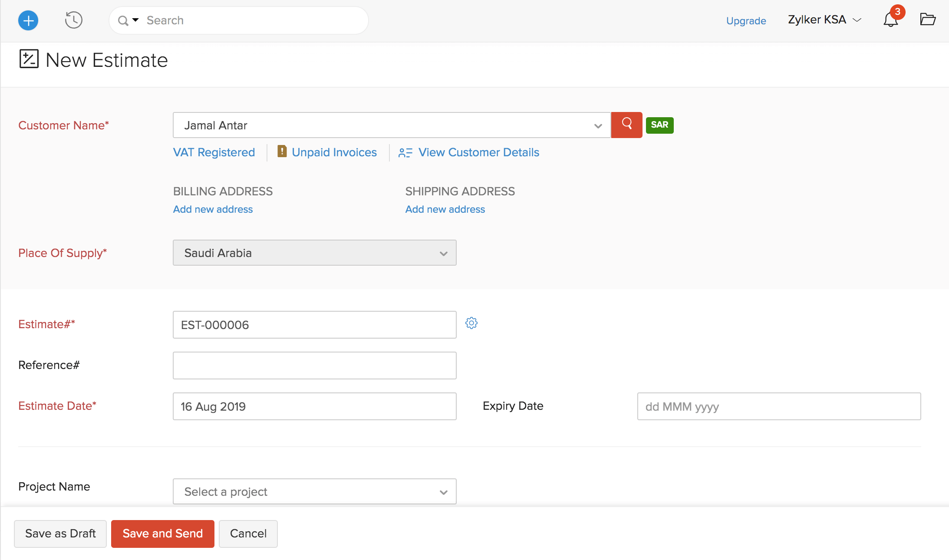949x560 pixels.
Task: Click the Upgrade link
Action: 746,21
